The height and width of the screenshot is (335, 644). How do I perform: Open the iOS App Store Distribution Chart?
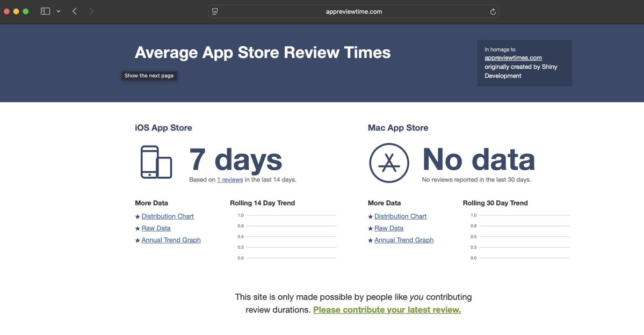[x=168, y=216]
